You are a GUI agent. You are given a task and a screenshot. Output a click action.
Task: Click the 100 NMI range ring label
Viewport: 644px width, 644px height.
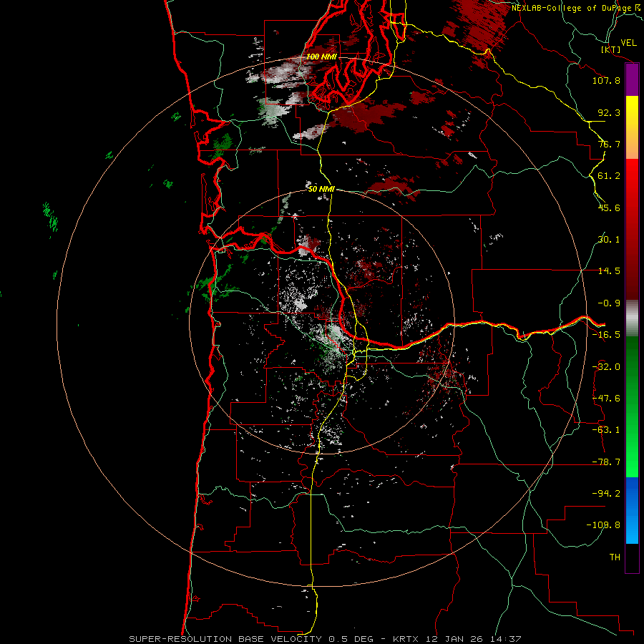(322, 57)
